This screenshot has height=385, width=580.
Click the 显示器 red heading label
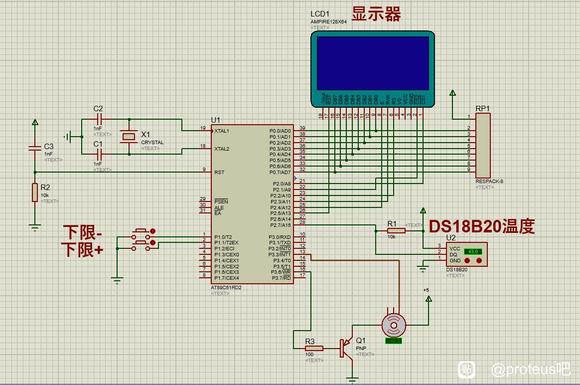click(x=376, y=14)
